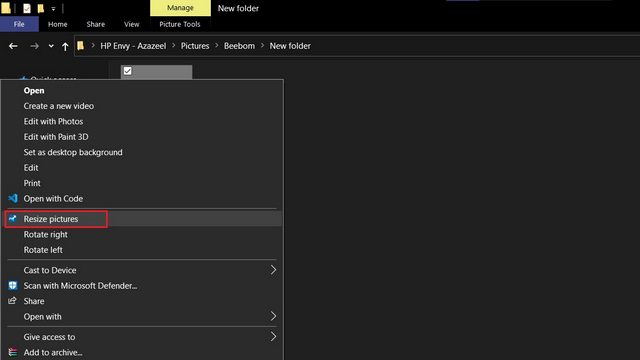Image resolution: width=640 pixels, height=360 pixels.
Task: Click the Back navigation arrow
Action: (x=13, y=46)
